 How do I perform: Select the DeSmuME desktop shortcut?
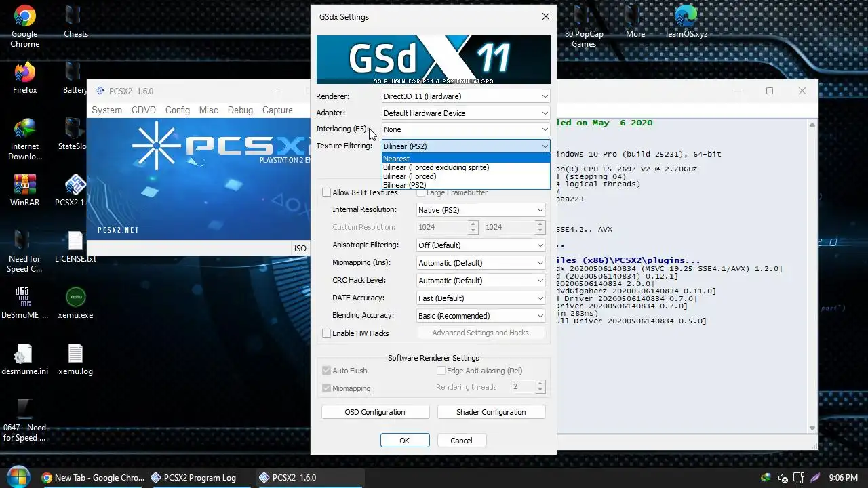(24, 303)
